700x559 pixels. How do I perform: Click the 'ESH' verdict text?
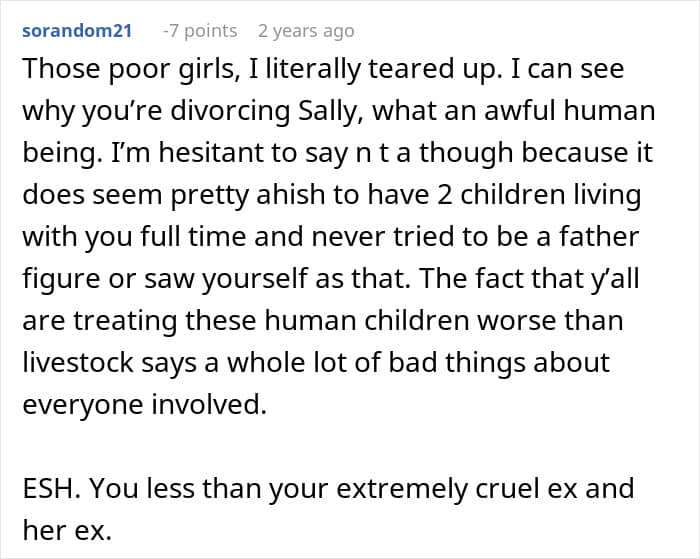tap(48, 488)
